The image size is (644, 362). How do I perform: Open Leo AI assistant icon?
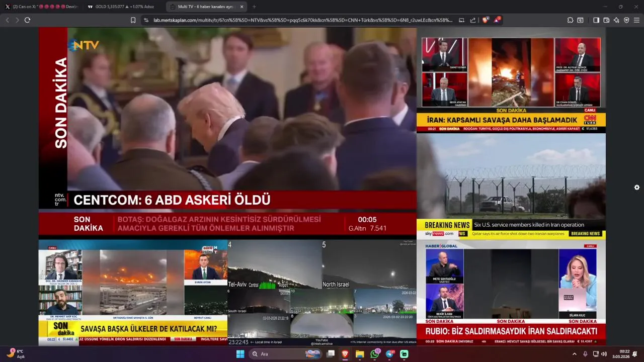point(616,20)
